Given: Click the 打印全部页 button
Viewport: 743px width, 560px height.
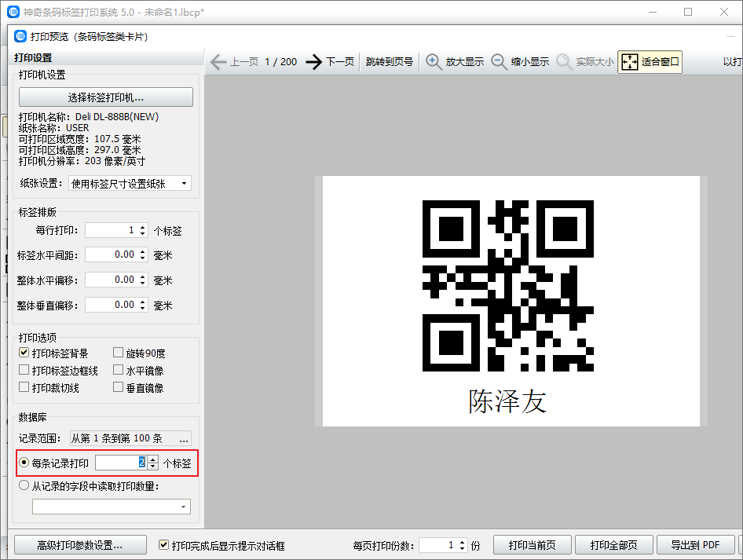Looking at the screenshot, I should point(613,545).
